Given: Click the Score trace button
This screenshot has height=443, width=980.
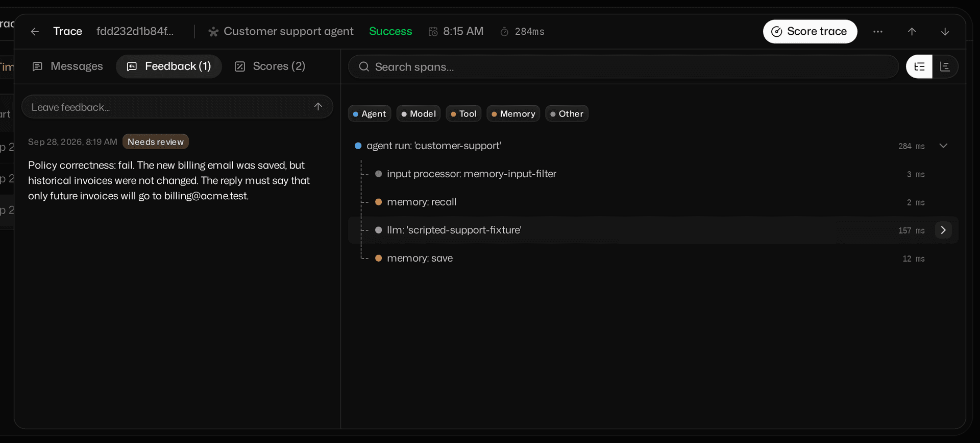Looking at the screenshot, I should pyautogui.click(x=810, y=32).
